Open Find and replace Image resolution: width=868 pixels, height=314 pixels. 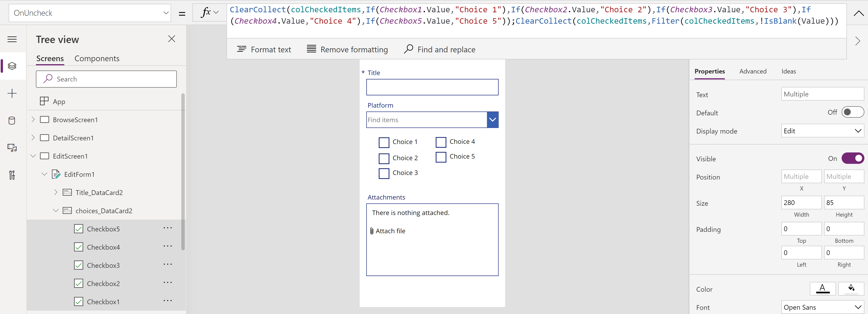pos(408,49)
